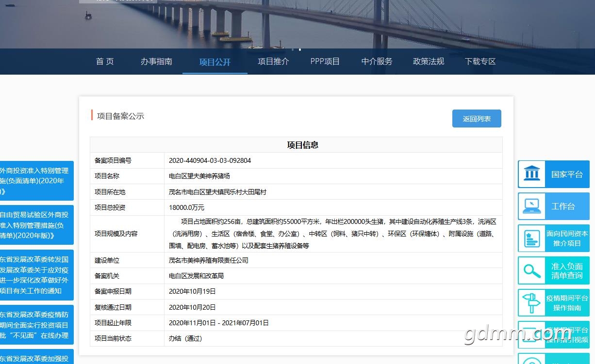Open the 自由贸易试验区外商投资 sidebar link
This screenshot has width=595, height=364.
point(37,225)
